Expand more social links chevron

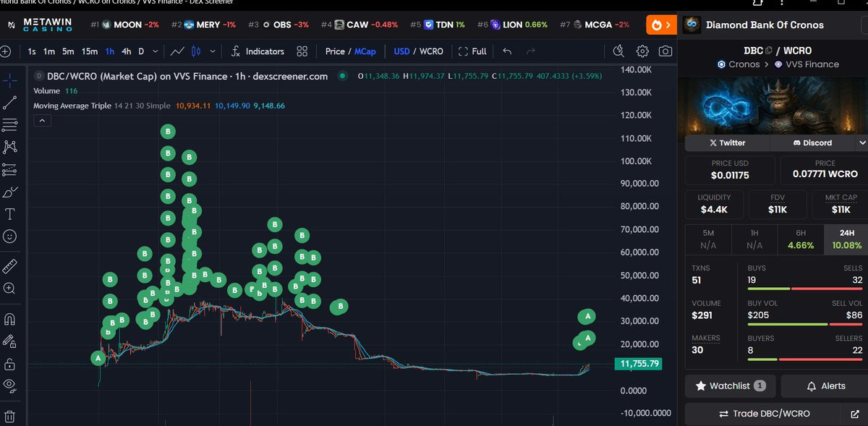tap(861, 142)
